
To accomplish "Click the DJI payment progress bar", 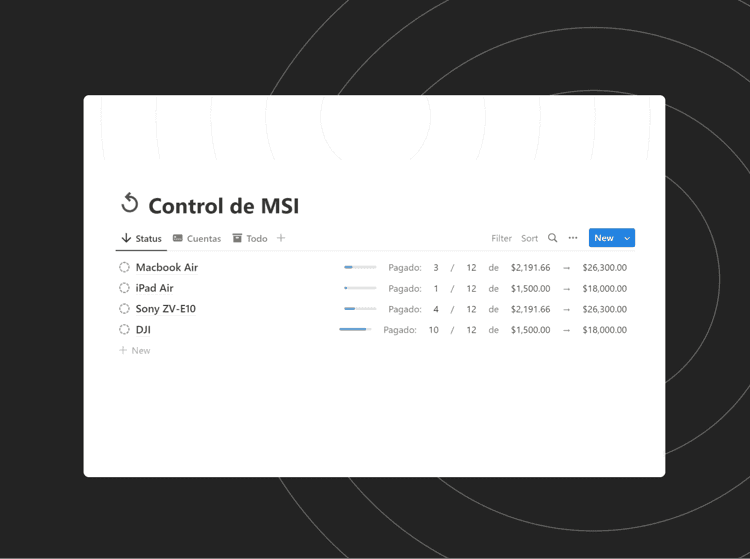I will 354,329.
